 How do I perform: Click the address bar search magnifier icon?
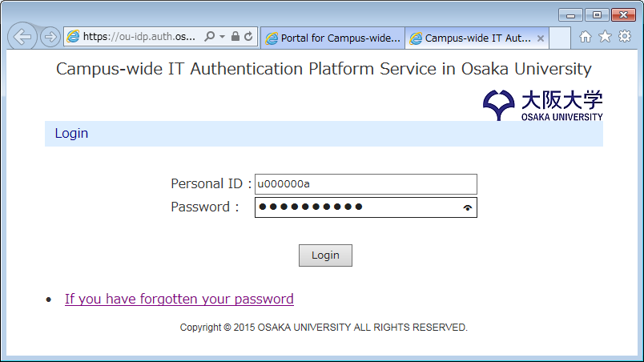(x=210, y=37)
